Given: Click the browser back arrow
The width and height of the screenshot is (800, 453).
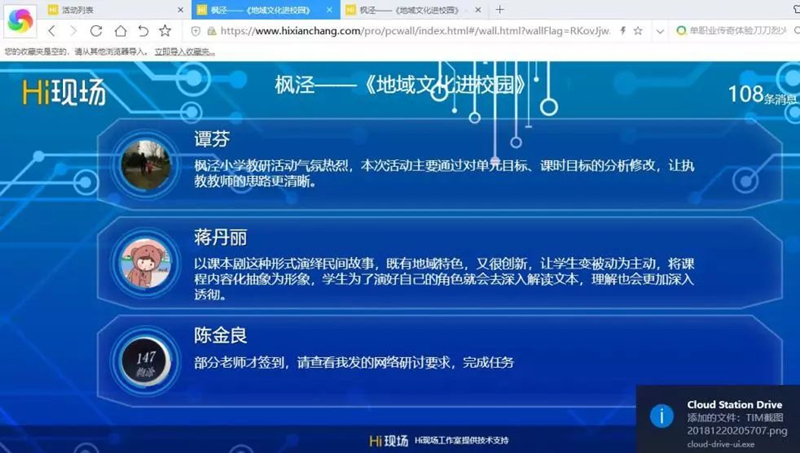Looking at the screenshot, I should pyautogui.click(x=51, y=31).
